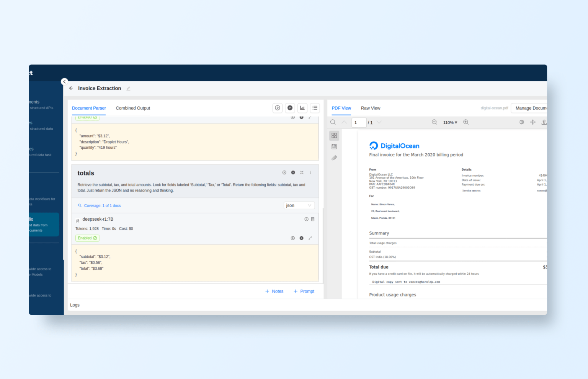Open the document outline icon in the PDF sidebar
The width and height of the screenshot is (588, 379).
click(x=334, y=146)
